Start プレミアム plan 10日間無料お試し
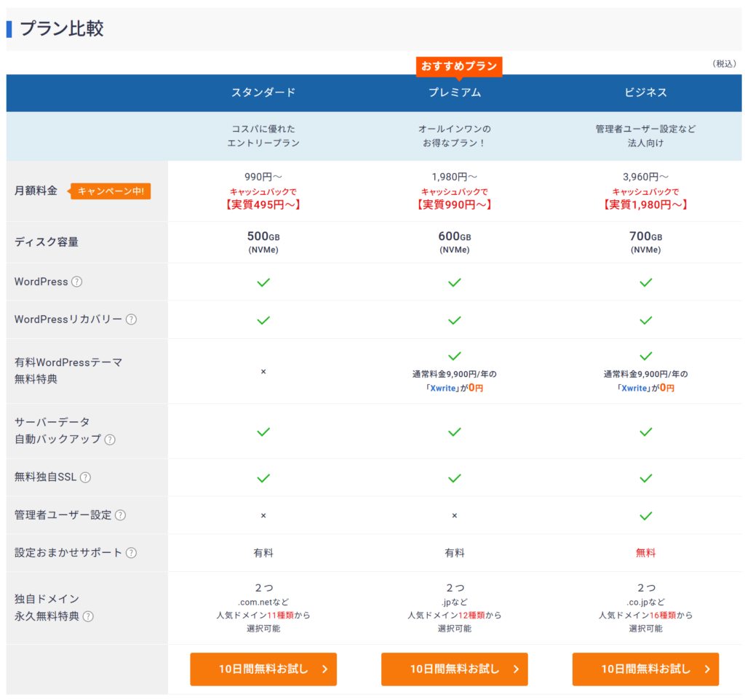The width and height of the screenshot is (745, 700). click(454, 669)
